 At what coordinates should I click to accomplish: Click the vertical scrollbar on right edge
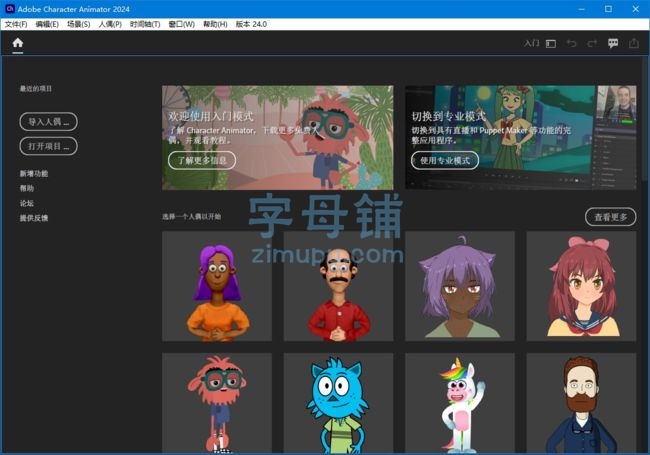645,120
